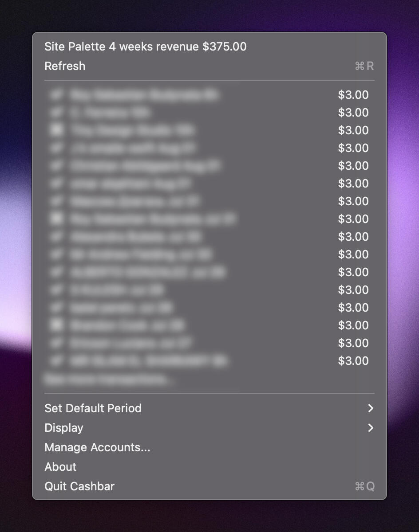Select the fifth transaction row
This screenshot has width=419, height=532.
pyautogui.click(x=178, y=166)
